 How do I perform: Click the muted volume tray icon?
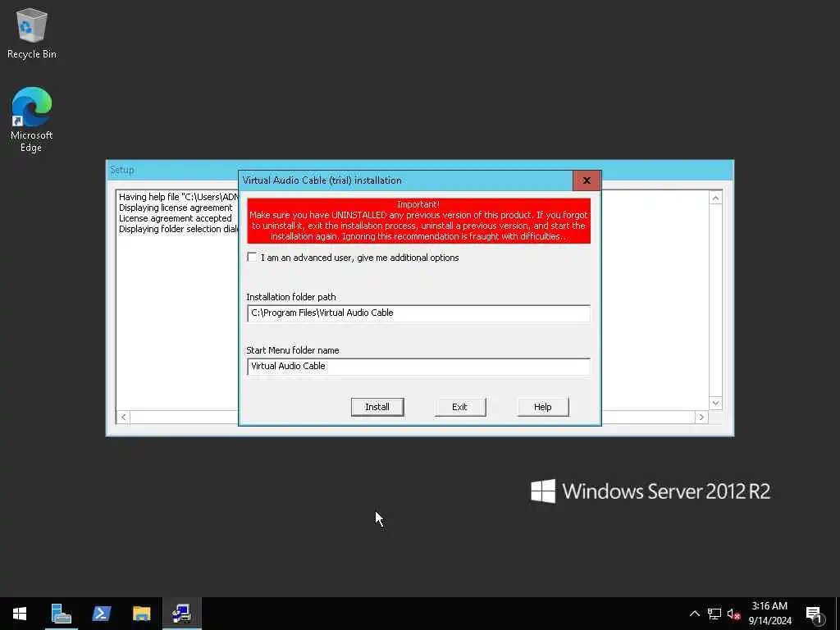pos(734,614)
